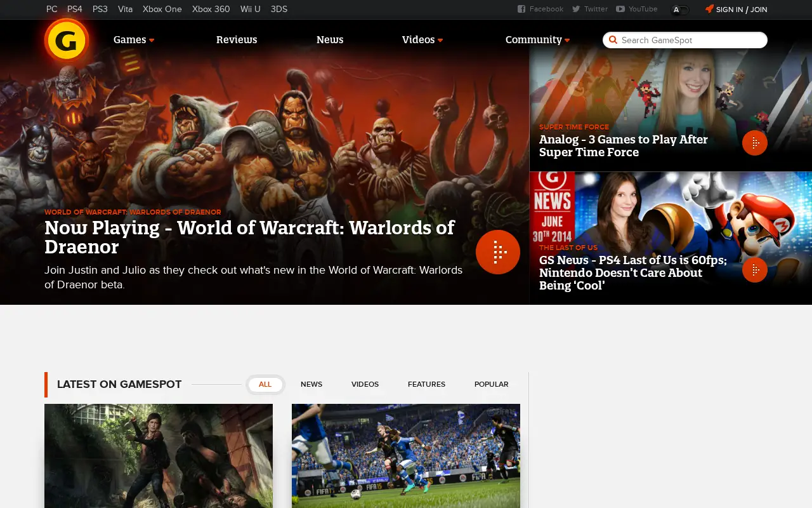The image size is (812, 508).
Task: Click the search magnifier icon
Action: [x=613, y=40]
